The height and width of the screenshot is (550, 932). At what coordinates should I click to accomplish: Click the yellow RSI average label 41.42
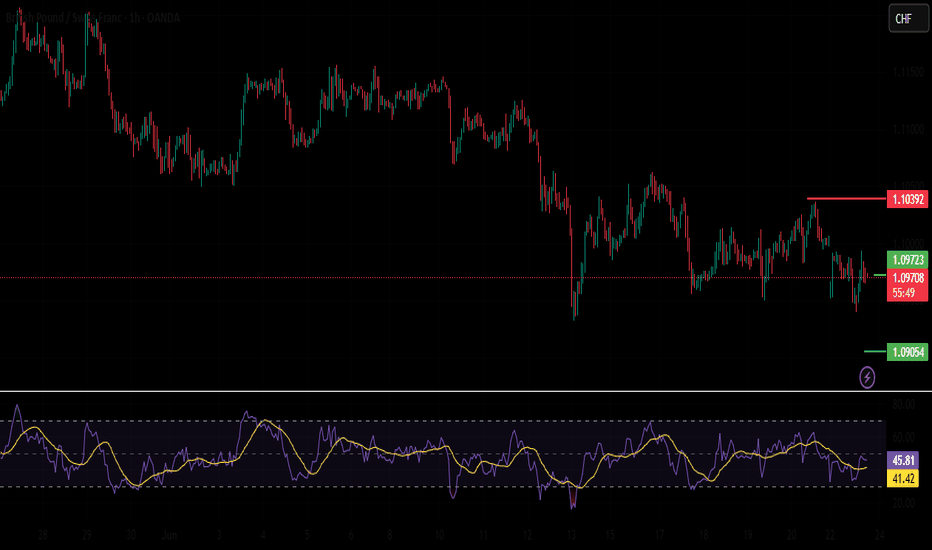point(903,479)
